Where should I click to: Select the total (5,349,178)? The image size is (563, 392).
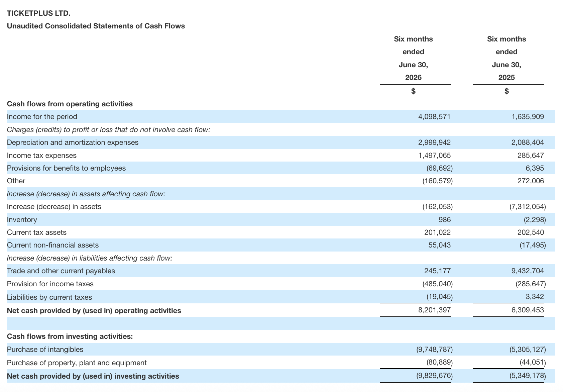click(x=528, y=376)
